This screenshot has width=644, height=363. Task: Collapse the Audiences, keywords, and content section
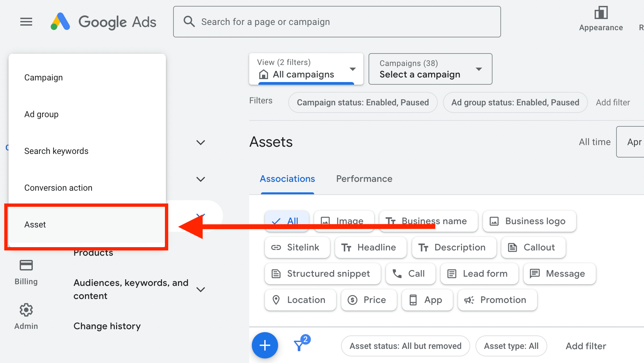(x=201, y=289)
